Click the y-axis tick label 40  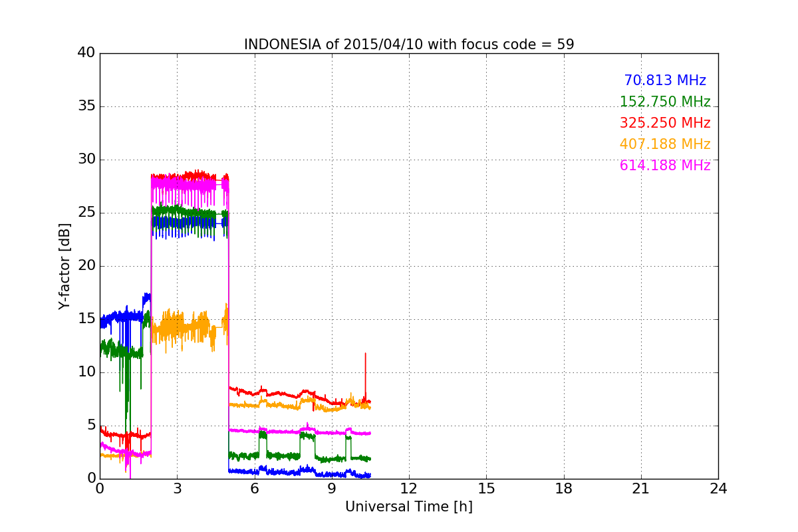[86, 53]
